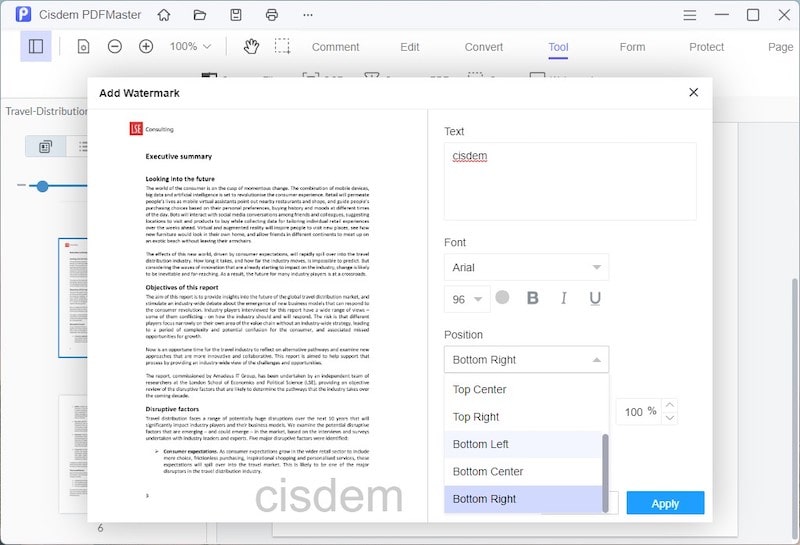Click the position list scrollbar
Image resolution: width=800 pixels, height=545 pixels.
click(x=605, y=473)
